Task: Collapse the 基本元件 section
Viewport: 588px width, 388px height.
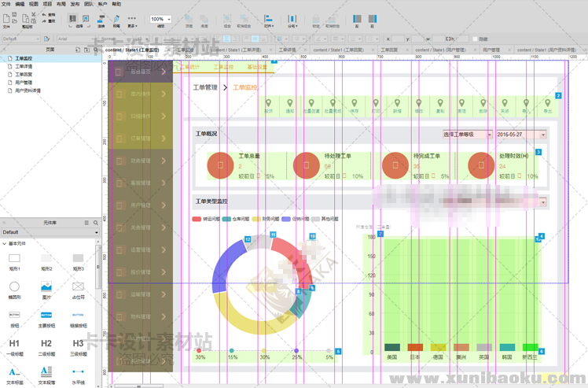Action: pyautogui.click(x=4, y=243)
